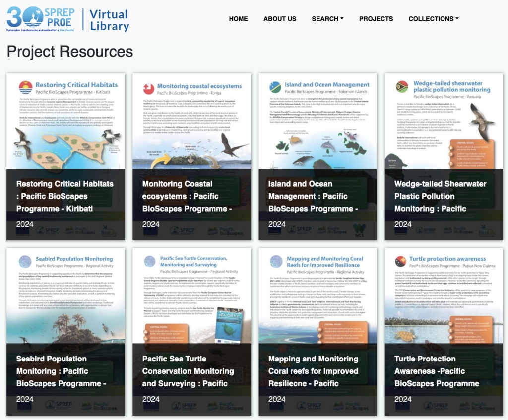508x420 pixels.
Task: Open the Restoring Critical Habitats resource link
Action: click(64, 197)
